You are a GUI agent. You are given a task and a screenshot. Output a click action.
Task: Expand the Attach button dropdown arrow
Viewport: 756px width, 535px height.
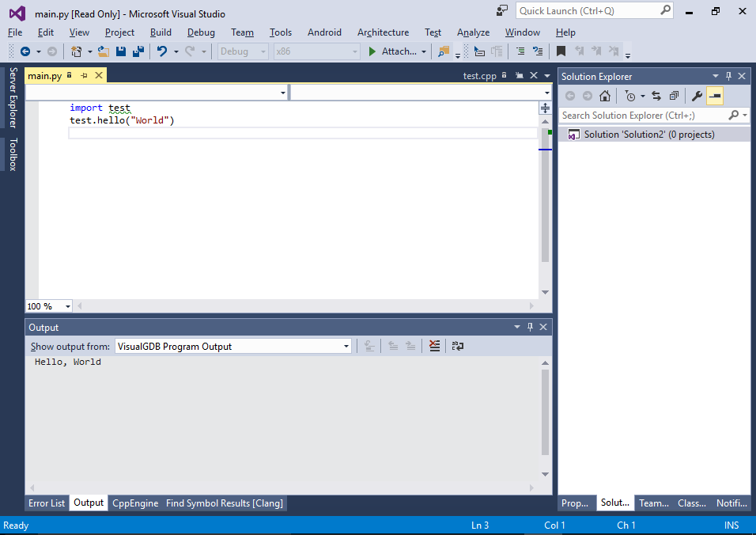(x=424, y=51)
